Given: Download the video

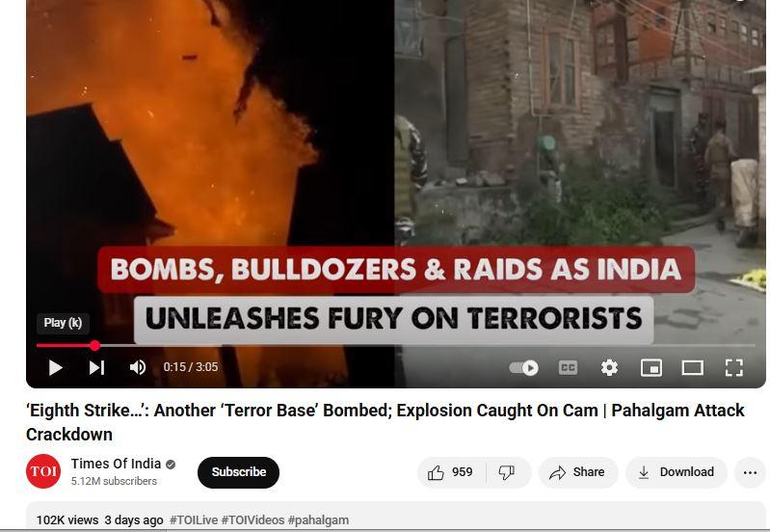Looking at the screenshot, I should pyautogui.click(x=677, y=472).
